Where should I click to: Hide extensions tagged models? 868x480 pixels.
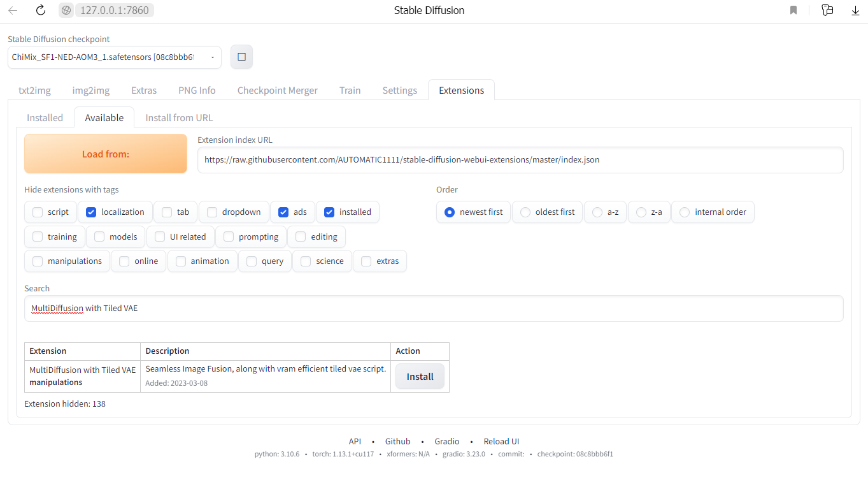coord(99,237)
